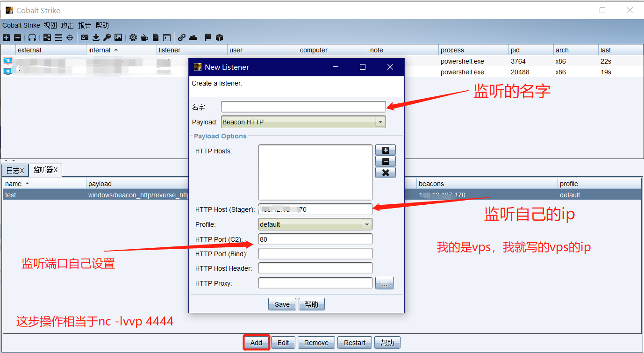Click the document Office macro icon
644x353 pixels.
[156, 37]
